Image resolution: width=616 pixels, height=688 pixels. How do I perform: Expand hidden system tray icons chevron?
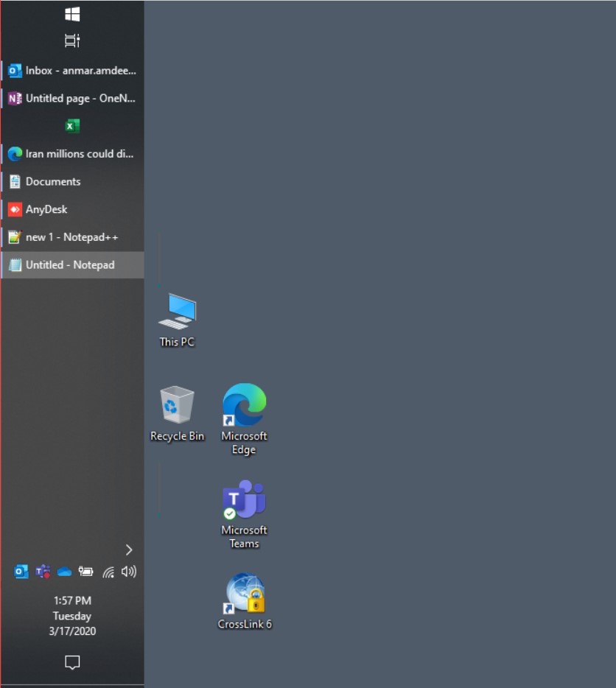129,550
